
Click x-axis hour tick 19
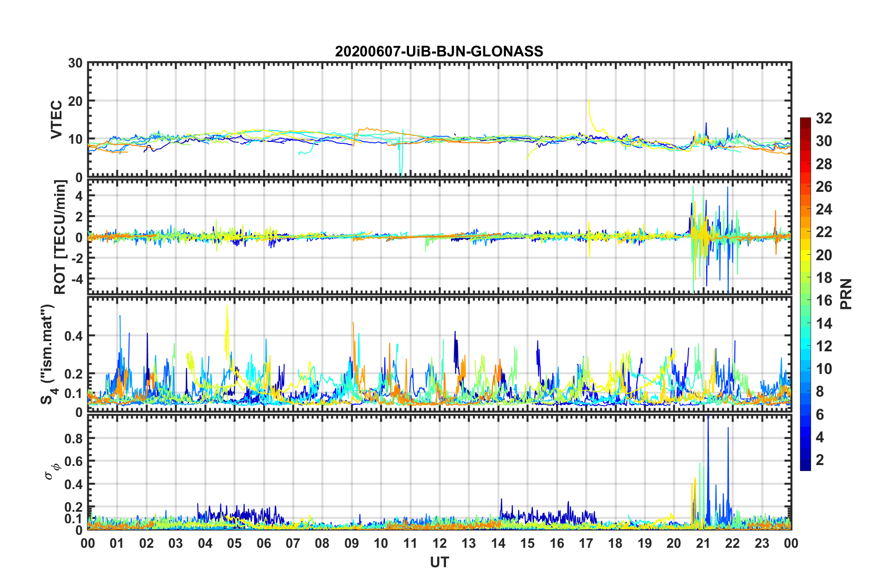pyautogui.click(x=645, y=543)
